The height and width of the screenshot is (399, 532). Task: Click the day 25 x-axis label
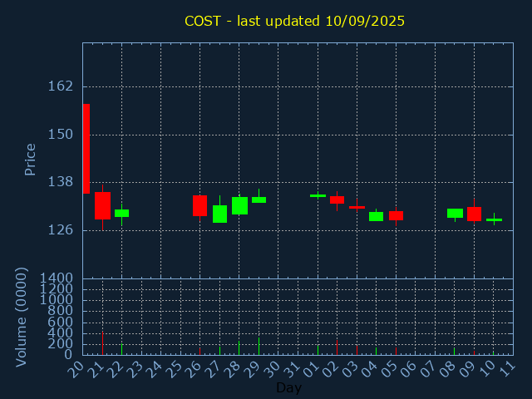174,369
